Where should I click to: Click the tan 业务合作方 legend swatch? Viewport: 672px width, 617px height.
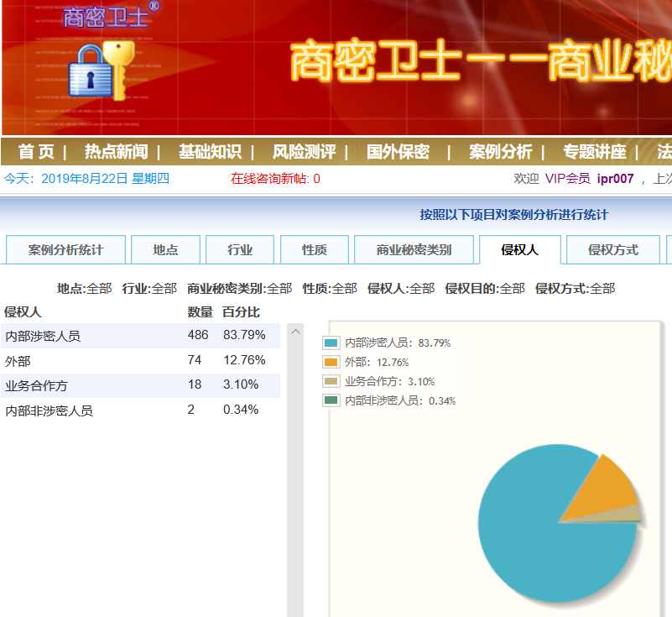(x=331, y=381)
